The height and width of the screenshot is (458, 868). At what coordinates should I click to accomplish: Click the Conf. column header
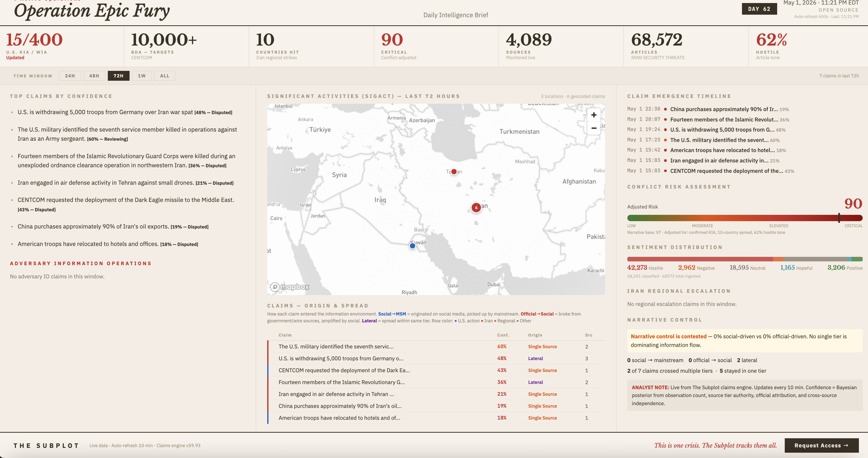[503, 335]
